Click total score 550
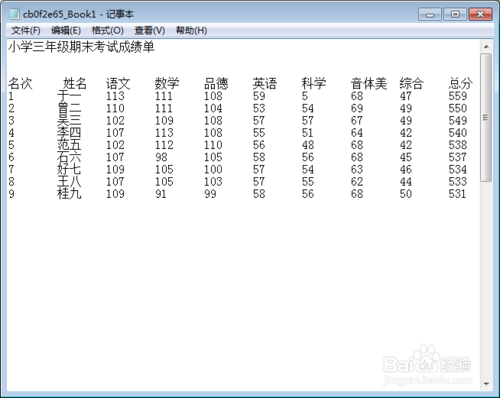This screenshot has width=500, height=398. click(x=458, y=108)
